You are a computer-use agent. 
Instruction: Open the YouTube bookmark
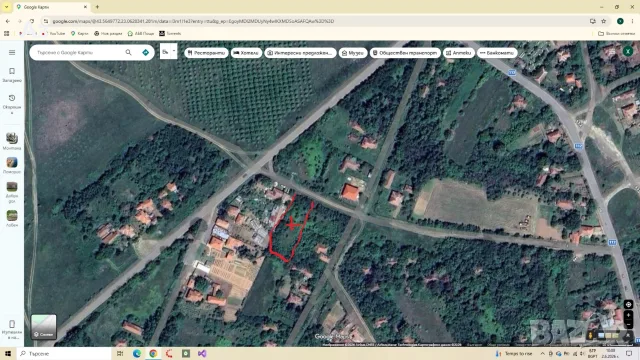click(x=53, y=33)
